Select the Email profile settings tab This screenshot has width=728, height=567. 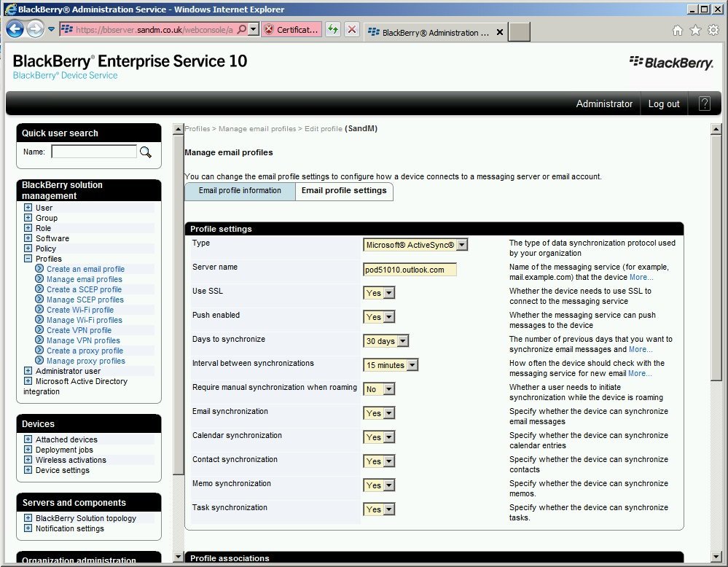[344, 191]
